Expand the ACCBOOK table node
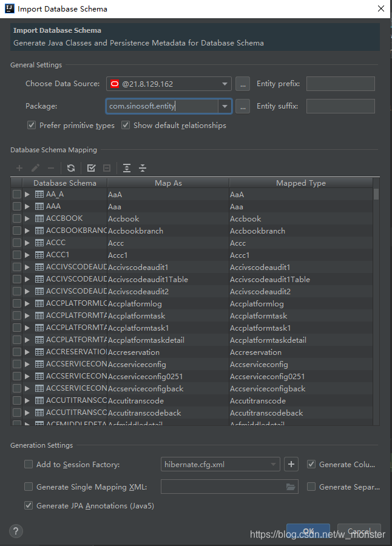The image size is (392, 546). pyautogui.click(x=27, y=218)
